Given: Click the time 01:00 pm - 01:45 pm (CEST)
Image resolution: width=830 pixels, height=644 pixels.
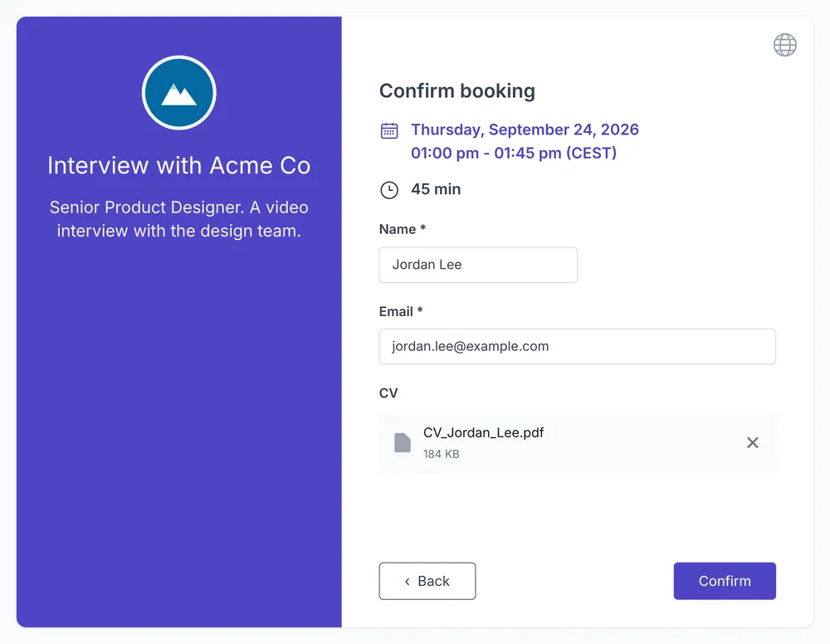Looking at the screenshot, I should pyautogui.click(x=514, y=153).
